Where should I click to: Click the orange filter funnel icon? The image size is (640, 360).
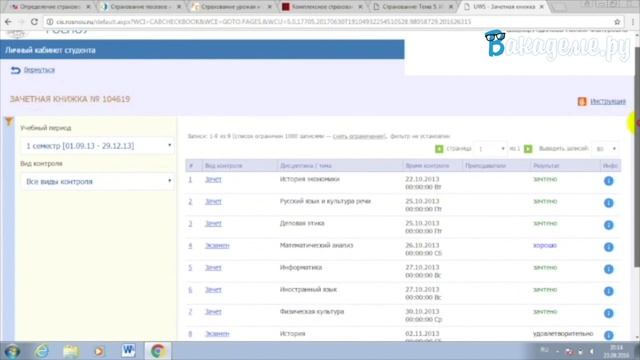pos(9,121)
